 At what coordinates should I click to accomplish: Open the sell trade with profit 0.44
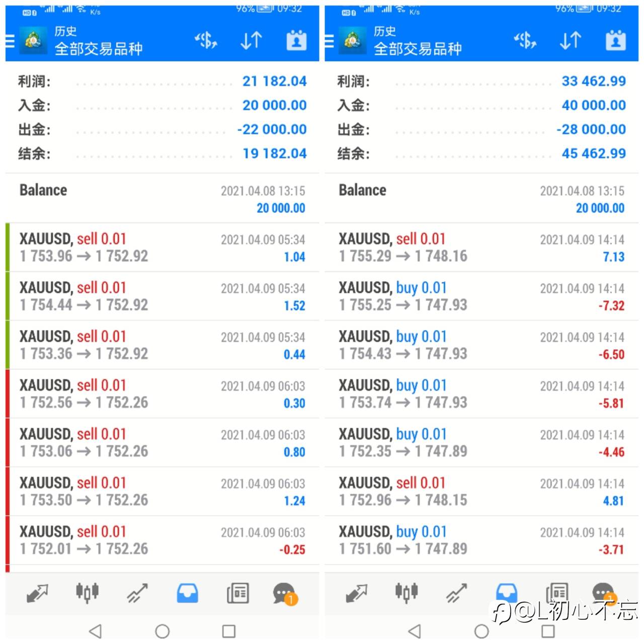pos(162,345)
